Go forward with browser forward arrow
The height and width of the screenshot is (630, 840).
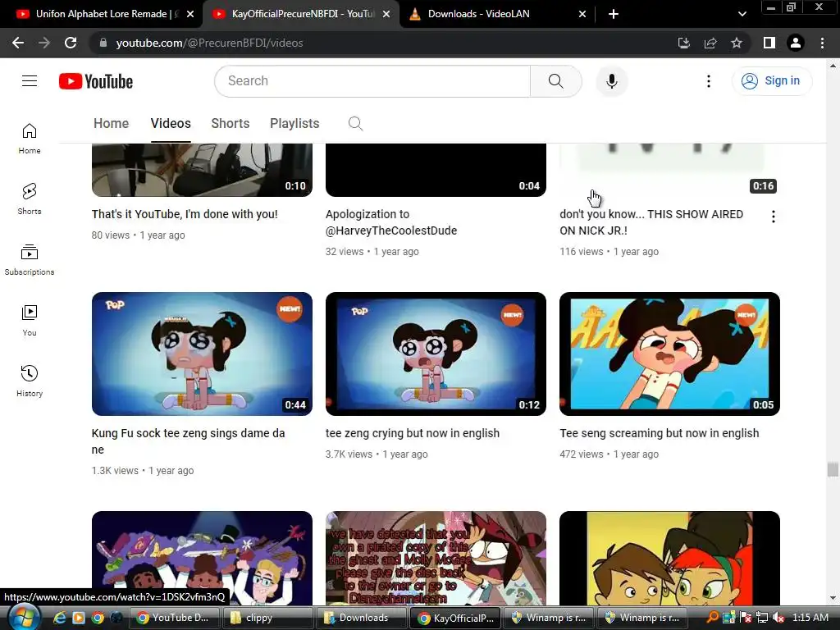(44, 43)
